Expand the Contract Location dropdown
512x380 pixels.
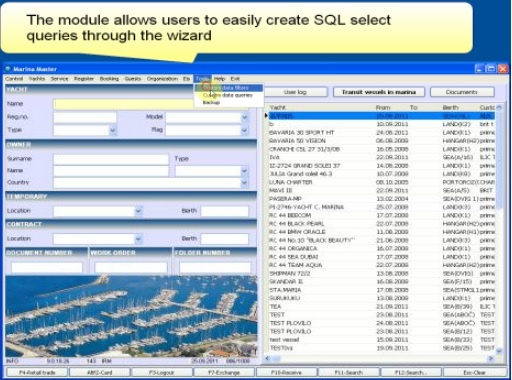[138, 239]
